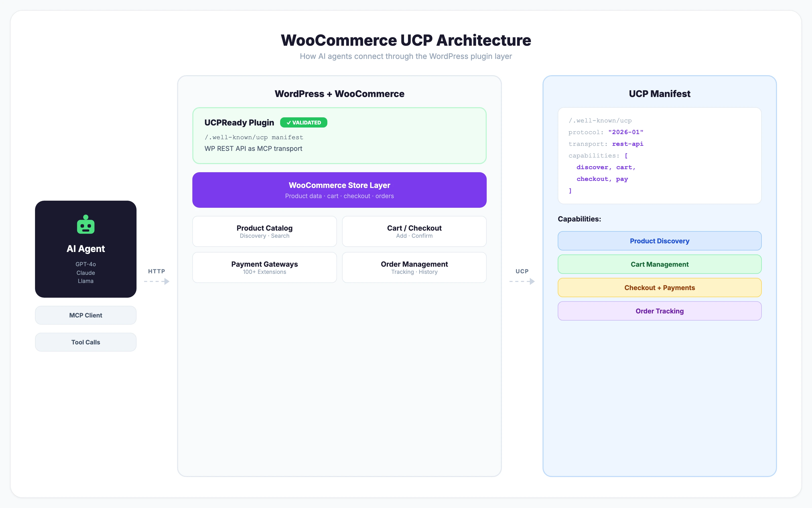The width and height of the screenshot is (812, 508).
Task: Click the Llama label in AI Agent card
Action: (86, 281)
